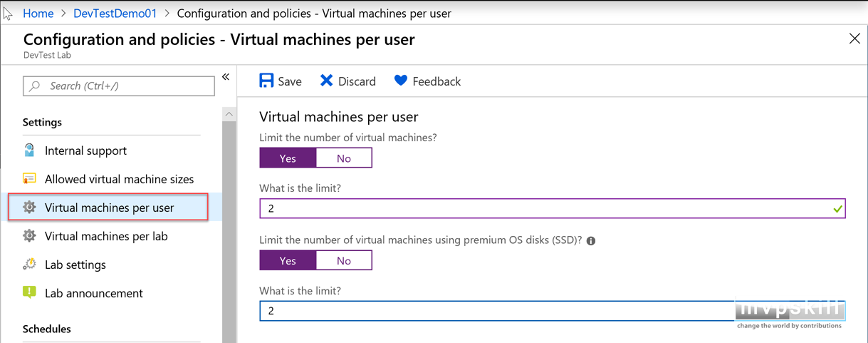Go to Home breadcrumb link

(38, 13)
